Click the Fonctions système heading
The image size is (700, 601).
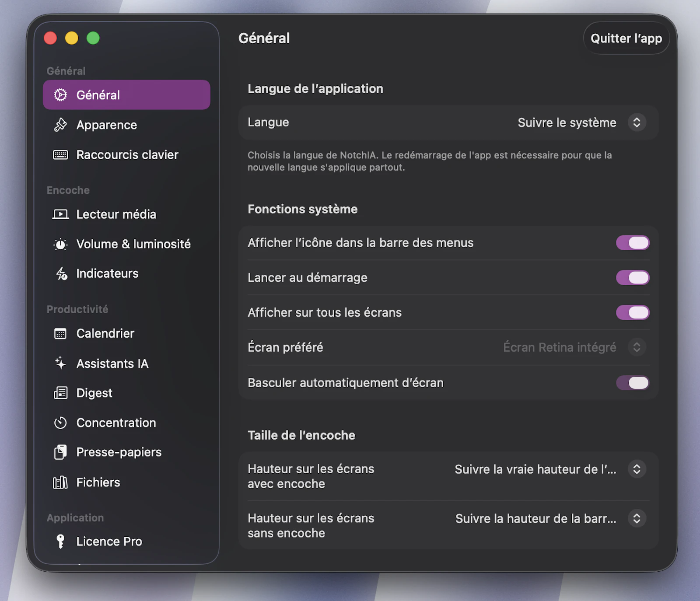coord(302,209)
